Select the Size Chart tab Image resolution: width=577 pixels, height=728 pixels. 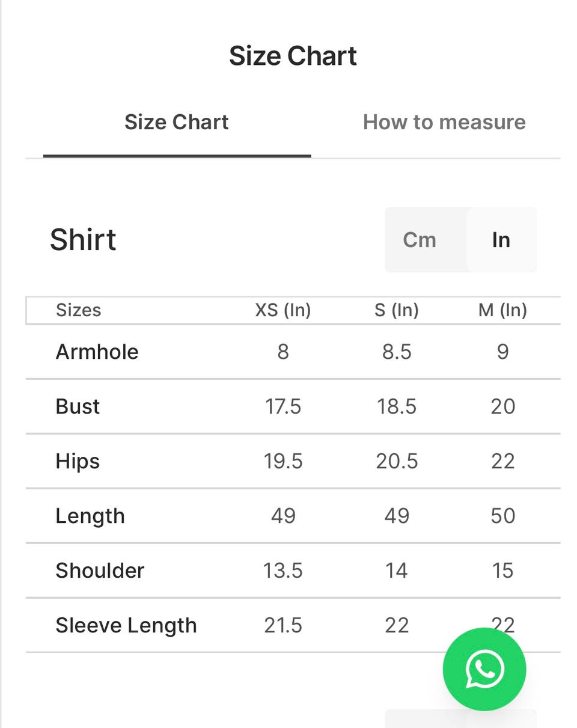[x=177, y=122]
